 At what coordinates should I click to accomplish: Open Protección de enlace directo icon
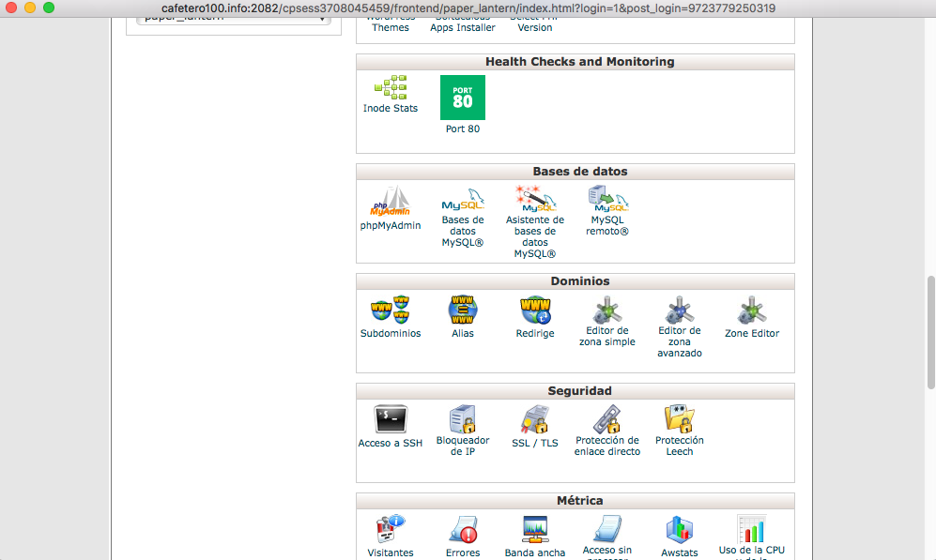[607, 419]
